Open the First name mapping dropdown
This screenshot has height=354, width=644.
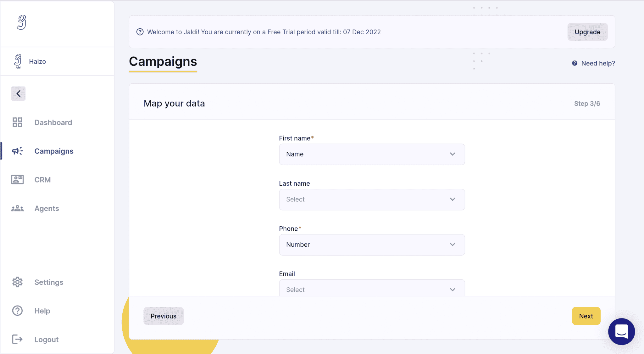coord(371,154)
